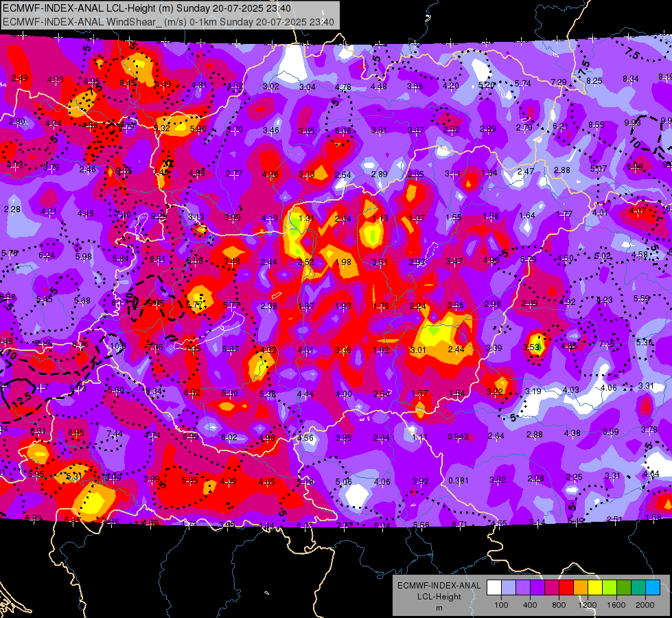This screenshot has width=672, height=618.
Task: Click the wind shear value 1.62
Action: click(x=381, y=350)
